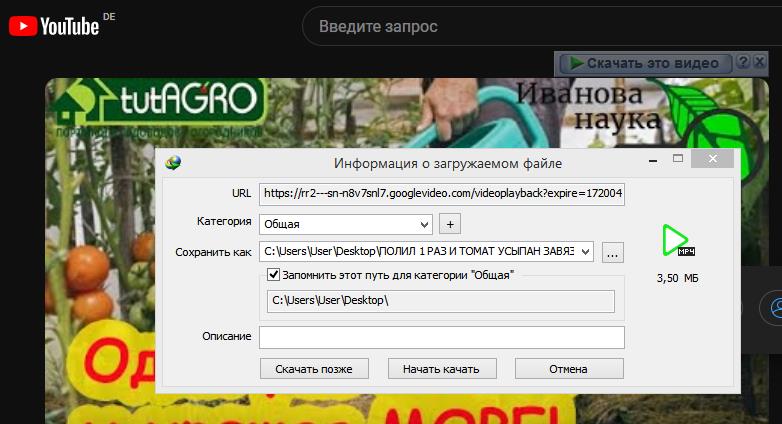The width and height of the screenshot is (782, 424).
Task: Maximize the download info dialog
Action: (x=678, y=159)
